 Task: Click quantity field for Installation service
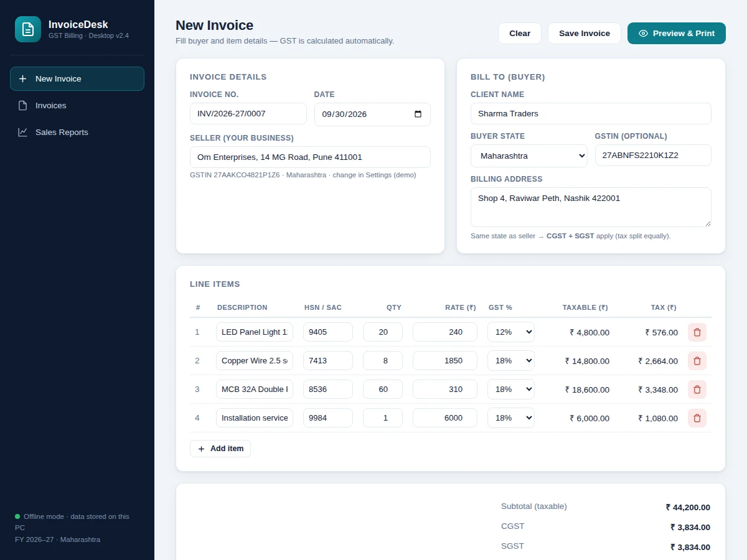[383, 418]
